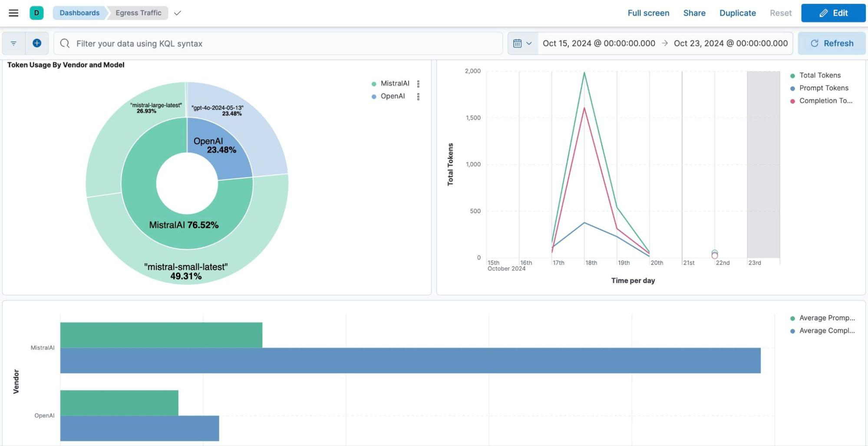Open the start date Oct 15 selector

tap(599, 43)
